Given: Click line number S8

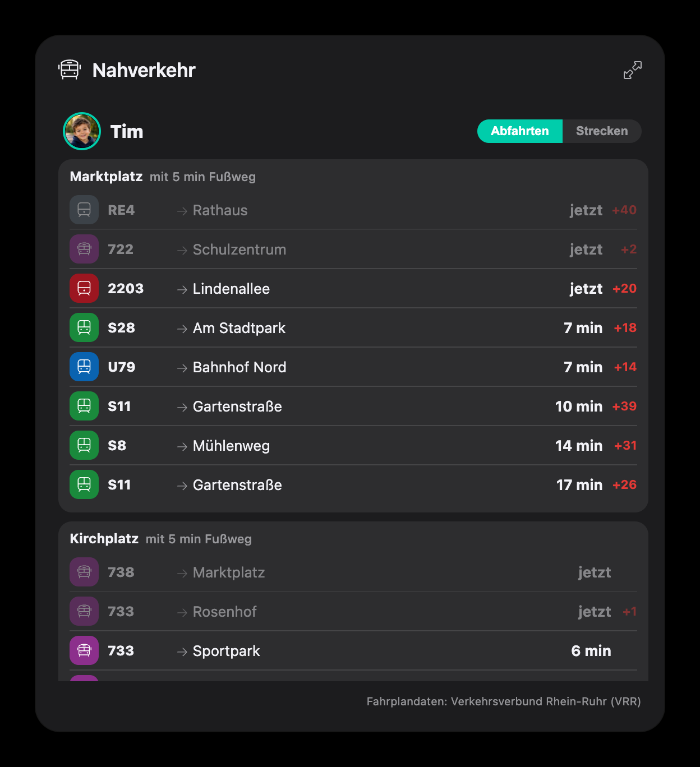Looking at the screenshot, I should pyautogui.click(x=117, y=446).
